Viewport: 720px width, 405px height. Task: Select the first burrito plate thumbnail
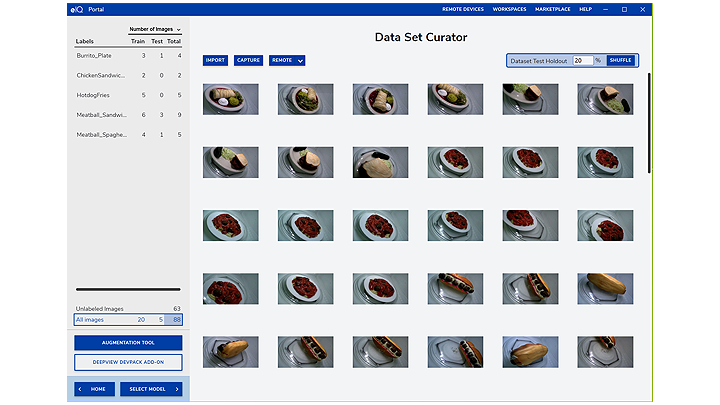pyautogui.click(x=231, y=99)
